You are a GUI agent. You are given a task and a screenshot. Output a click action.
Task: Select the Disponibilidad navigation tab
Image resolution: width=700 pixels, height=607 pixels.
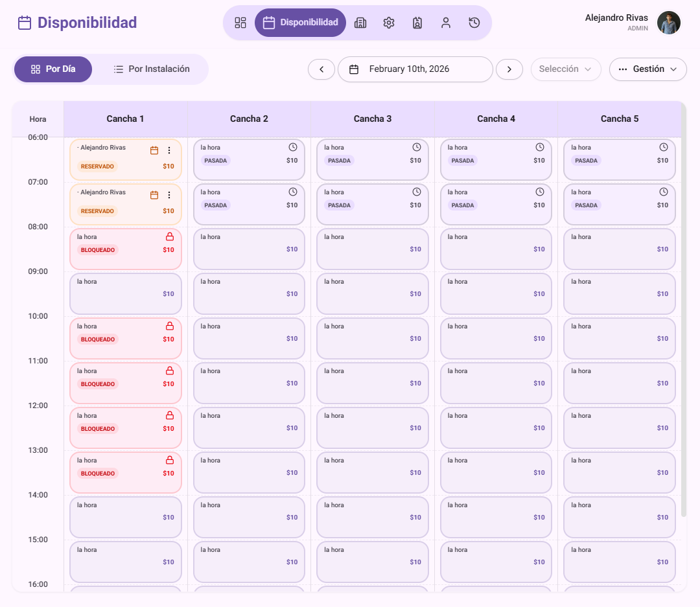point(300,23)
